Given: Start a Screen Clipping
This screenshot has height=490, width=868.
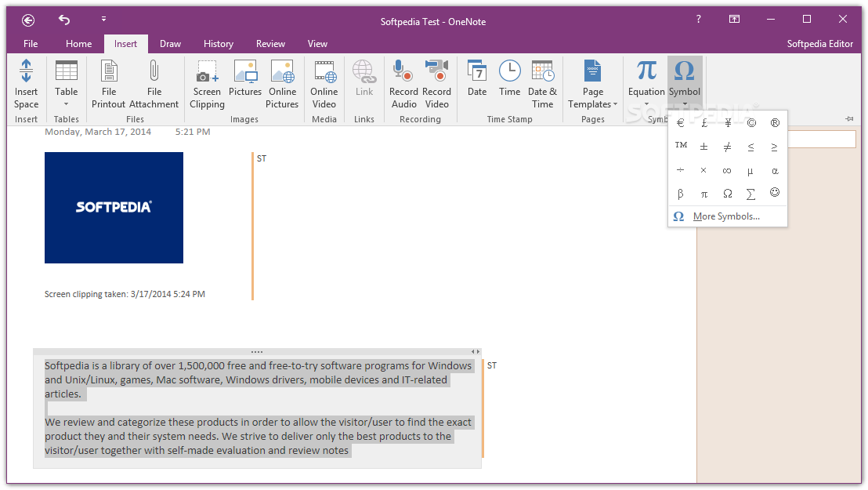Looking at the screenshot, I should tap(207, 84).
